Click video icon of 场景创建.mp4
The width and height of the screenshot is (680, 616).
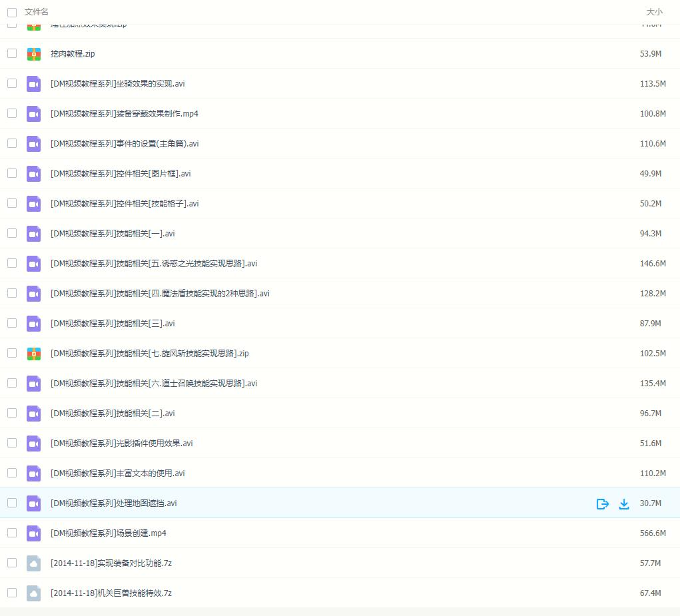click(x=34, y=533)
